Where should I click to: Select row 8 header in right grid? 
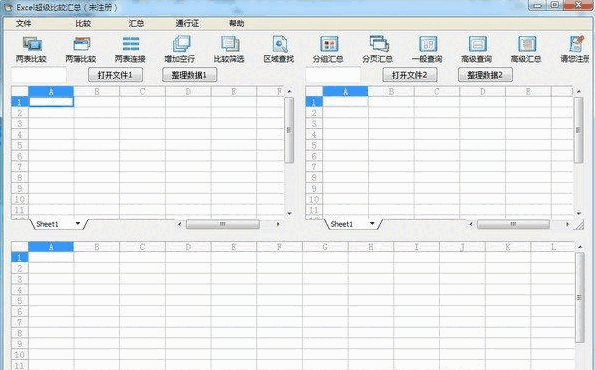point(314,178)
